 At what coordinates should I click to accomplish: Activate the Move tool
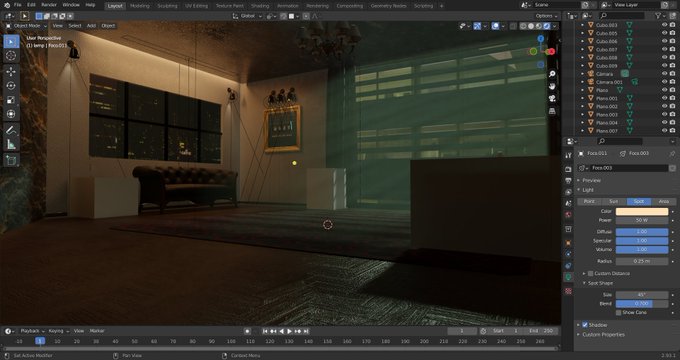(x=11, y=72)
